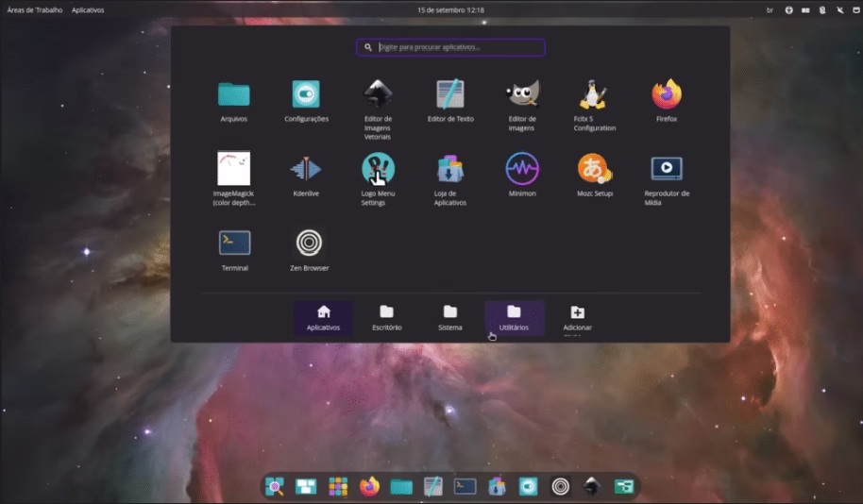The height and width of the screenshot is (504, 863).
Task: Focus the application search field
Action: pos(451,47)
